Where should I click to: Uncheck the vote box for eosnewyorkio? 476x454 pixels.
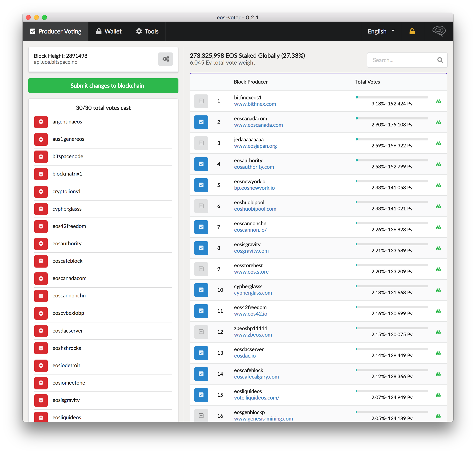[x=201, y=185]
